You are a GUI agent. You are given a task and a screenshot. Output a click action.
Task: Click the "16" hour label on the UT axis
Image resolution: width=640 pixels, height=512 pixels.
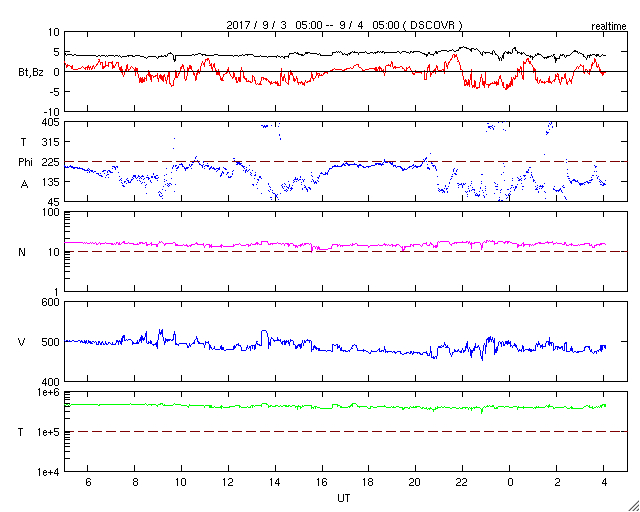(322, 483)
